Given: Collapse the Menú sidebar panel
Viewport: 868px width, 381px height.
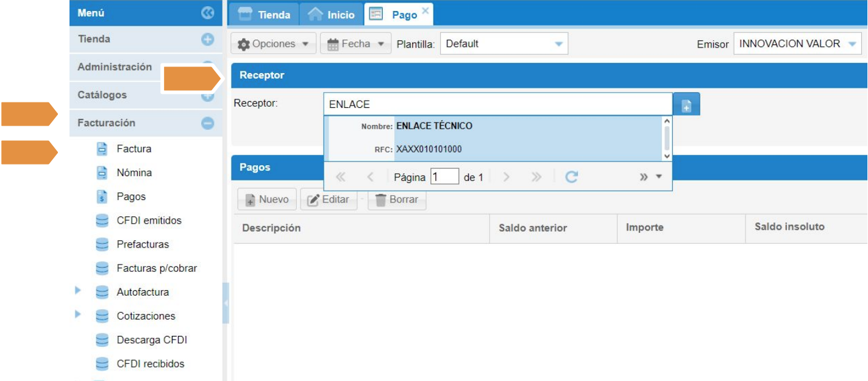Looking at the screenshot, I should coord(207,13).
